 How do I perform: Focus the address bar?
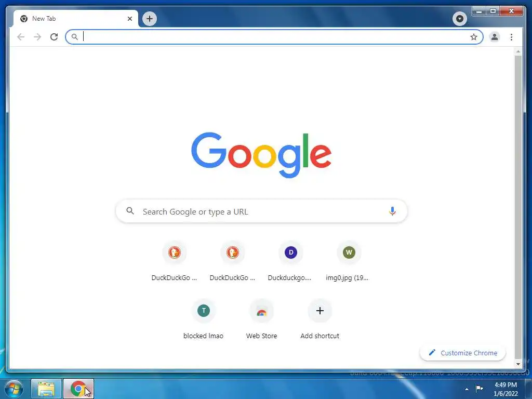(274, 37)
